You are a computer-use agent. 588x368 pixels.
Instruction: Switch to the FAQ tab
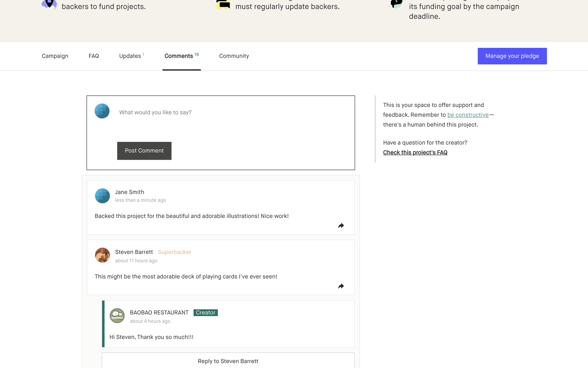94,56
